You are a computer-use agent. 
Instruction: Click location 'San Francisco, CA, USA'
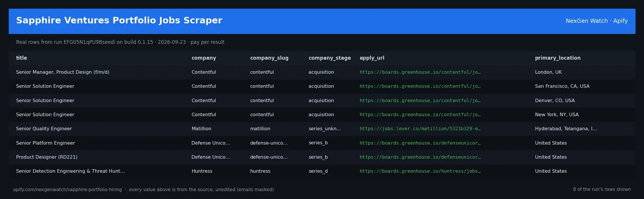coord(562,86)
